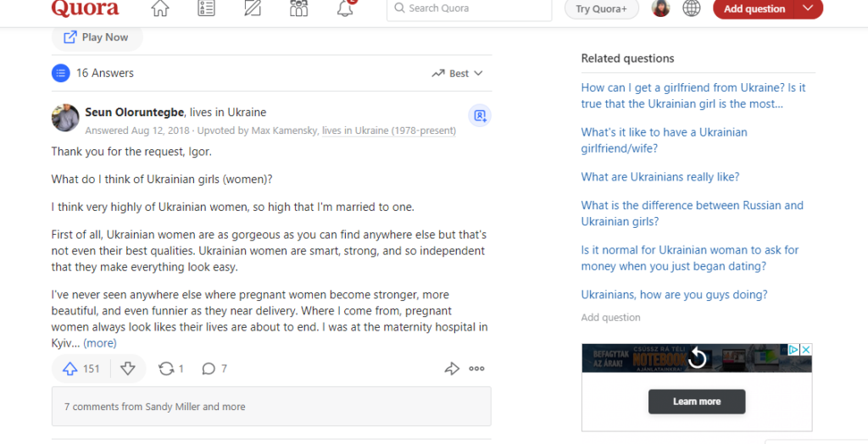
Task: Click the share arrow icon under answer
Action: pyautogui.click(x=452, y=369)
